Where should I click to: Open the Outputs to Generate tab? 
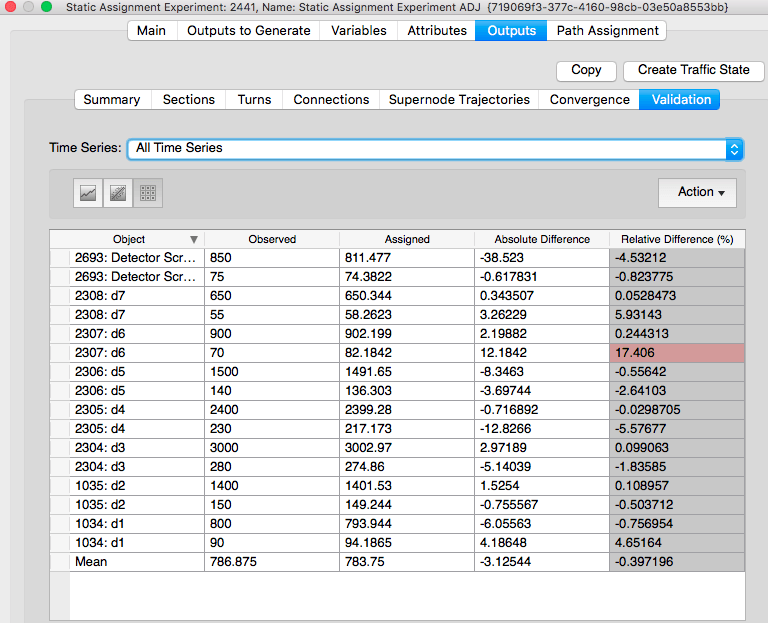coord(248,30)
